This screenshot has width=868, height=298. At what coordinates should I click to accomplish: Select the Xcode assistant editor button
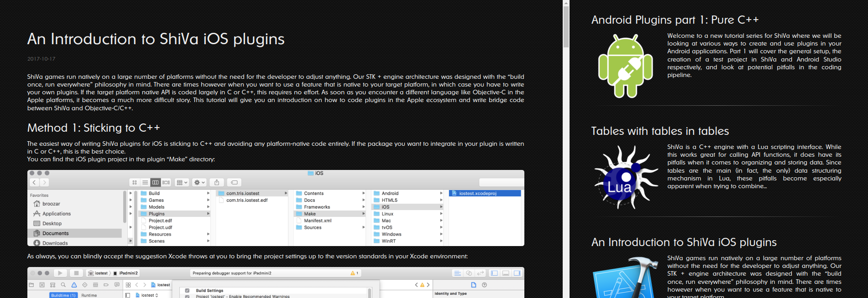coord(469,273)
